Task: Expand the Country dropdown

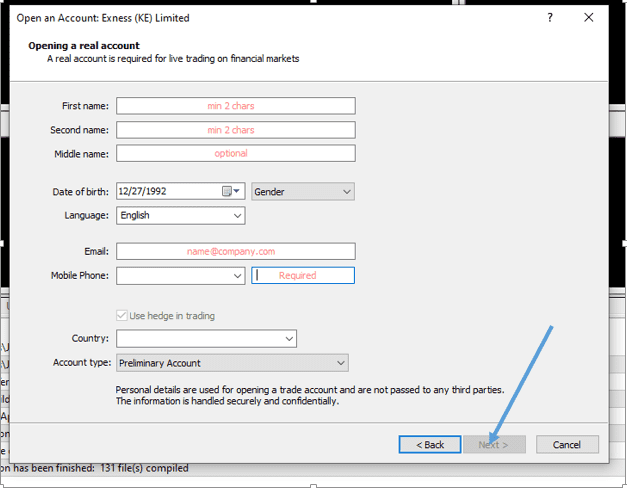Action: pos(206,338)
